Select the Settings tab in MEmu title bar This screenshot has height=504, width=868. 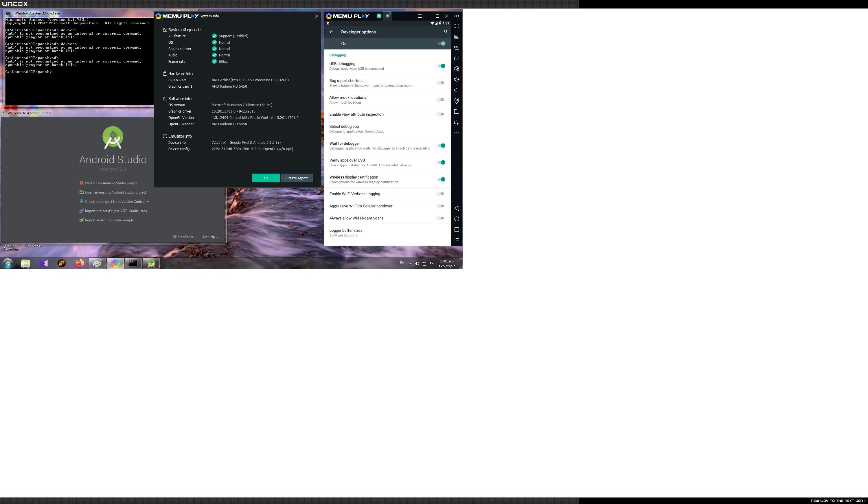click(387, 16)
